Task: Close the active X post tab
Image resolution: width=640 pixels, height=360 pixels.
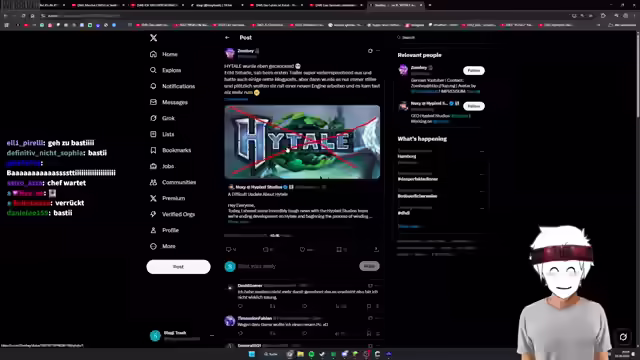Action: pyautogui.click(x=421, y=5)
